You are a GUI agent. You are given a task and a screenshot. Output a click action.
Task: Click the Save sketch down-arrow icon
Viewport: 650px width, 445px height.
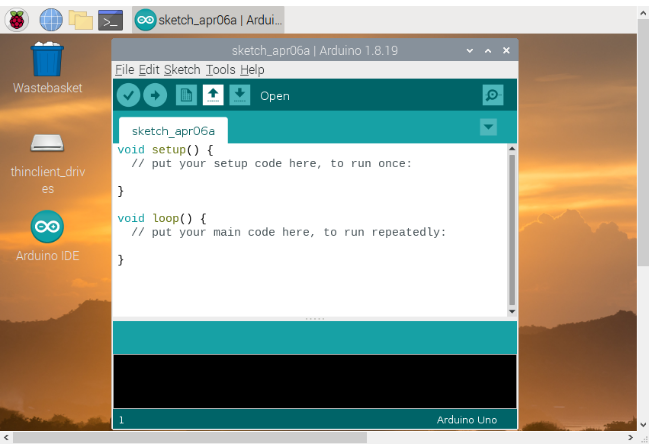click(240, 95)
